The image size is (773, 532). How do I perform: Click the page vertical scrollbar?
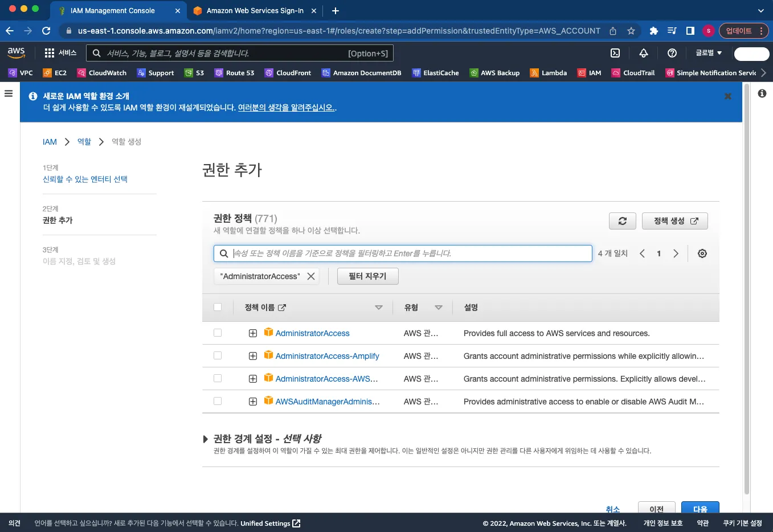click(747, 288)
